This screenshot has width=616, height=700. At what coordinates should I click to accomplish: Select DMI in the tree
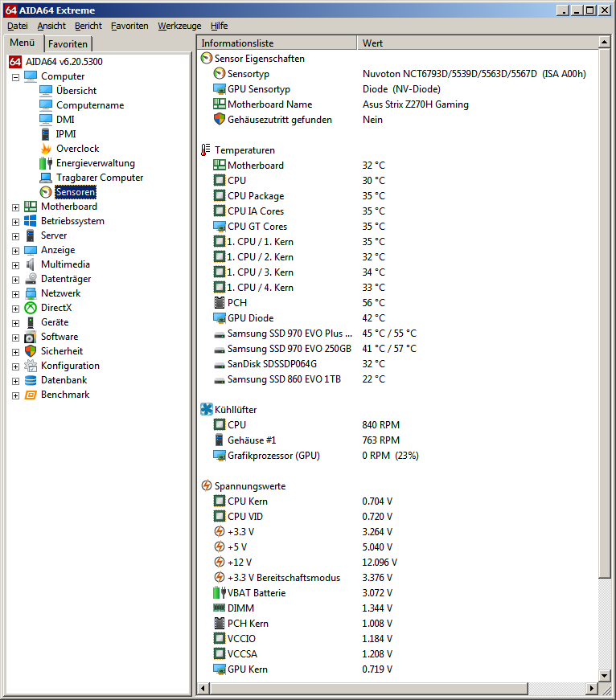(65, 120)
